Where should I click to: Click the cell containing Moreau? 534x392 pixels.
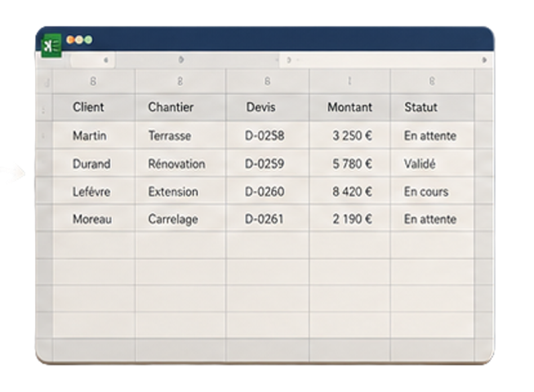click(94, 219)
